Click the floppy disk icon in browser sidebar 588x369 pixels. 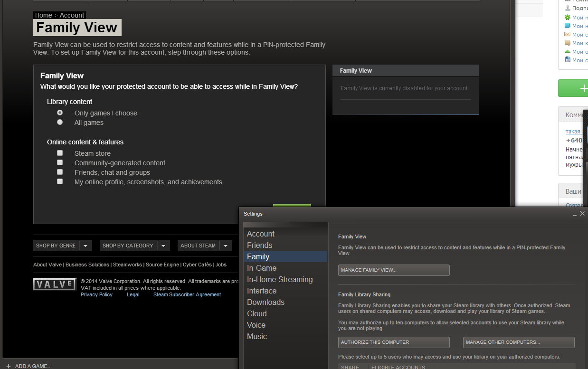tap(567, 60)
